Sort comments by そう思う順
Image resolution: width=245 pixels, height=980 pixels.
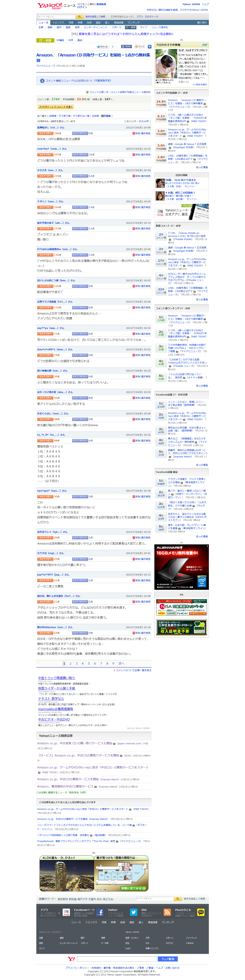click(x=64, y=116)
